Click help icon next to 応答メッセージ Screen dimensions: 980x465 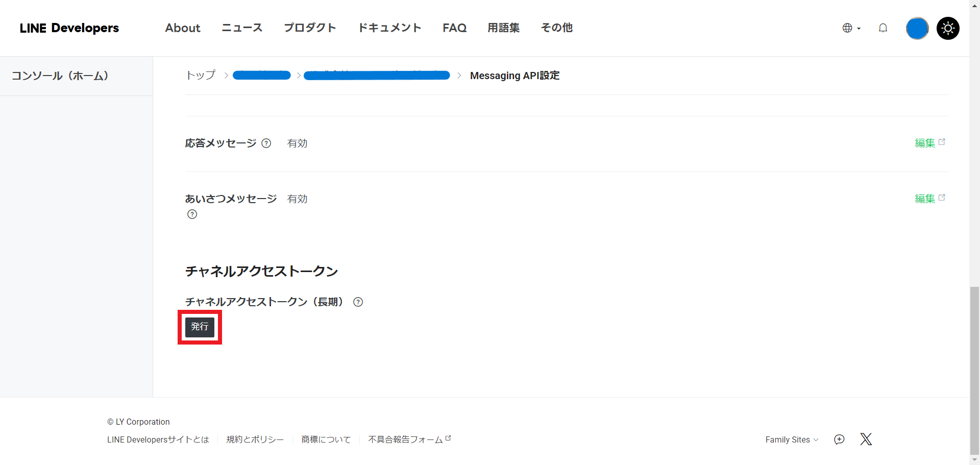tap(266, 143)
